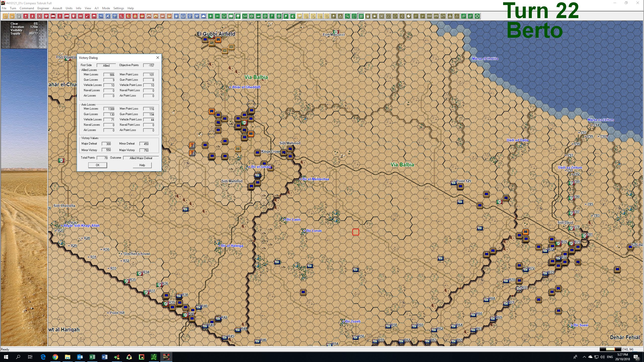Click the flag objectives toolbar icon

(286, 16)
